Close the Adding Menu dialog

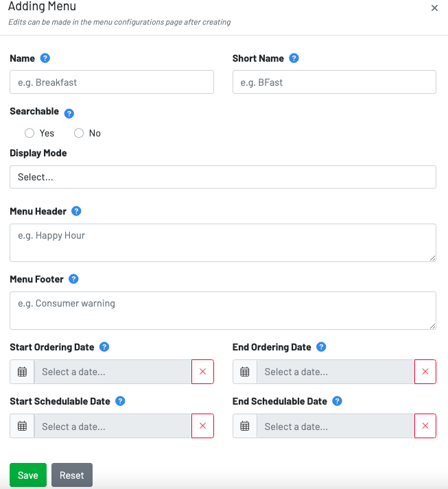pos(434,8)
